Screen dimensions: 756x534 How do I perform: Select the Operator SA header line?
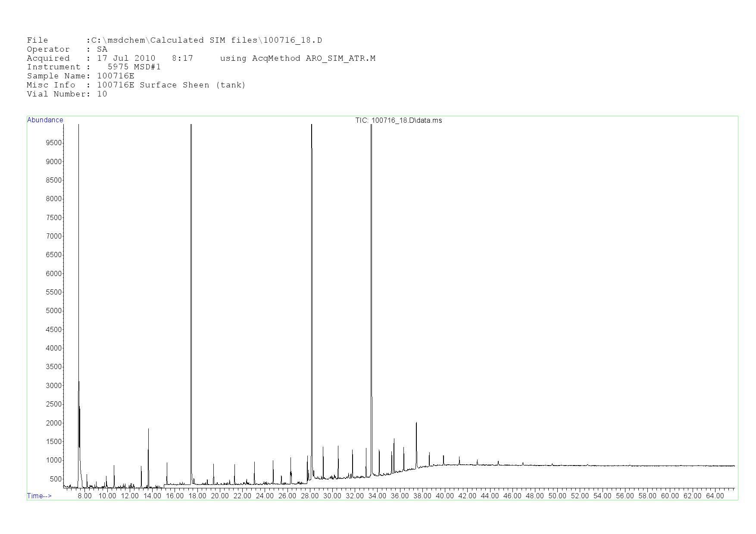pyautogui.click(x=67, y=50)
